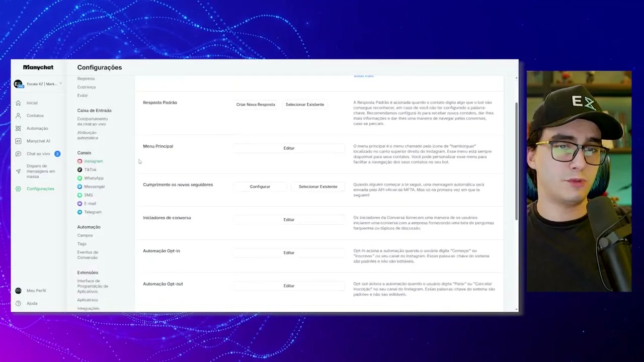Click Editar for Automação Opt-out
The width and height of the screenshot is (644, 362).
coord(289,286)
